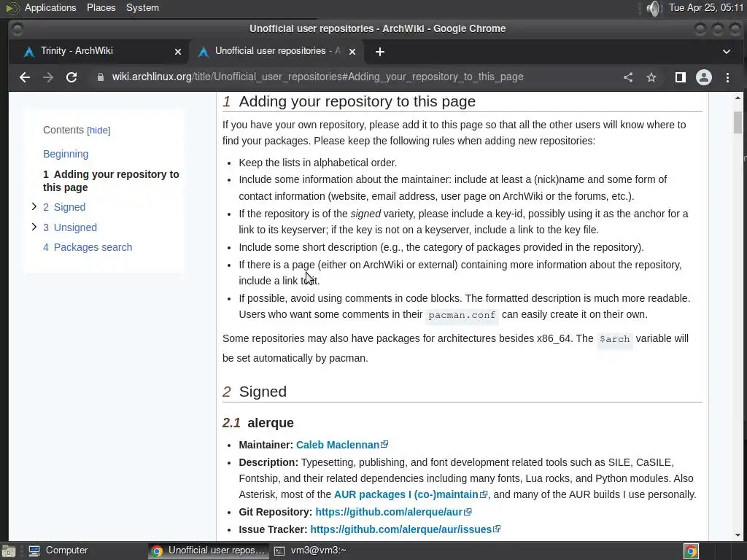This screenshot has width=747, height=560.
Task: Open the System menu
Action: (x=142, y=7)
